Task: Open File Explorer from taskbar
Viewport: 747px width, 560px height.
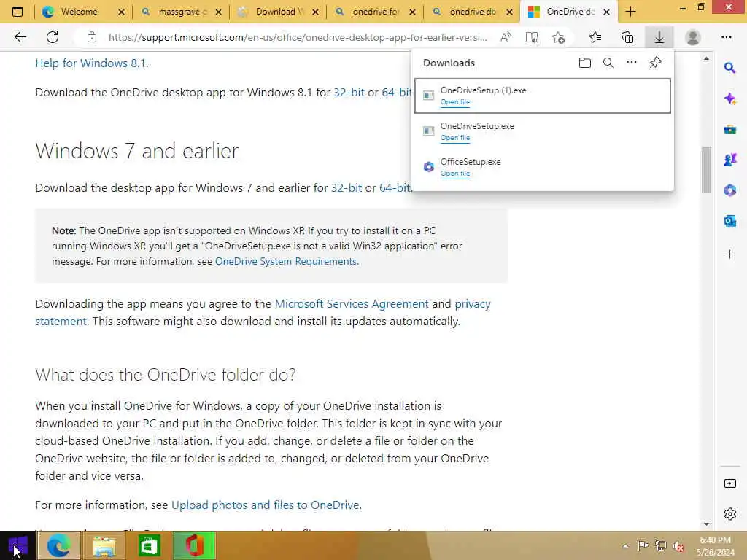Action: [x=104, y=545]
